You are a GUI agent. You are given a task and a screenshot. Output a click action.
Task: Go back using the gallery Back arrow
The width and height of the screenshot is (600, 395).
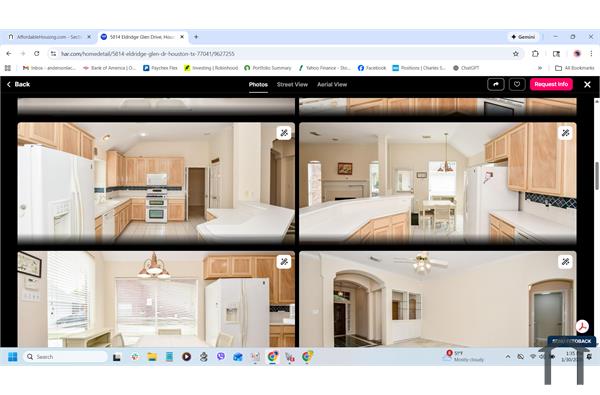click(18, 84)
